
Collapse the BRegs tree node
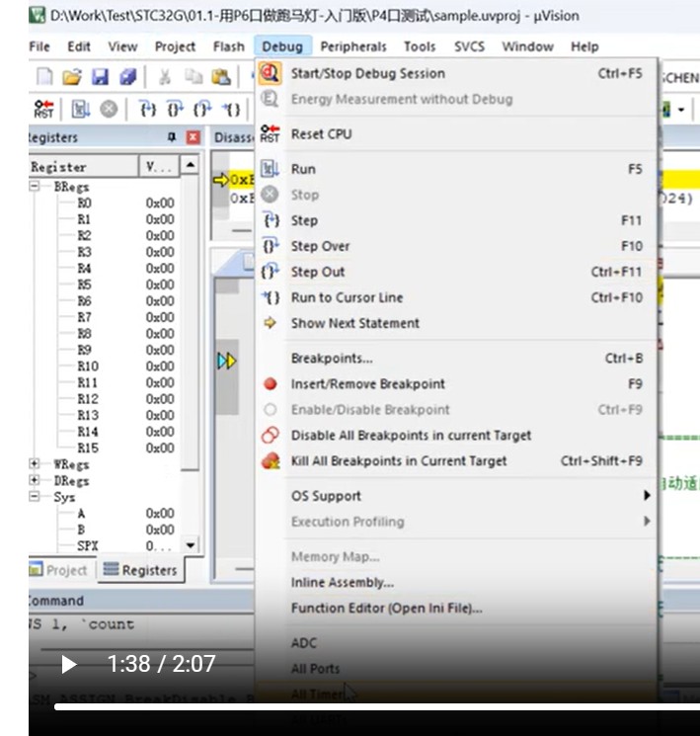35,186
